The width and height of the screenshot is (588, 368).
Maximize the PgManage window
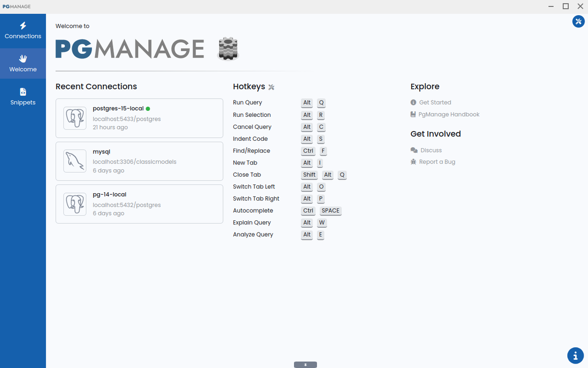pos(565,6)
